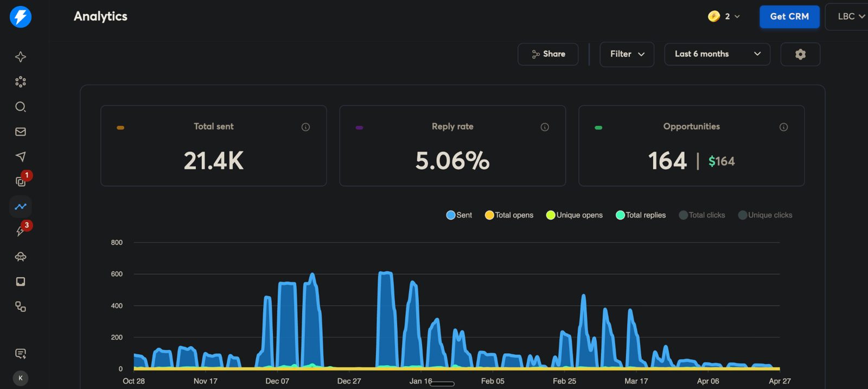
Task: Open the Copilot sparkle icon in sidebar
Action: pos(21,57)
